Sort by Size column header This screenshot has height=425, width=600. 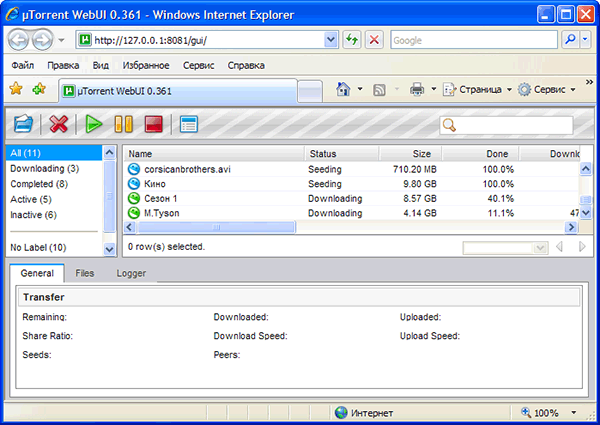pos(411,154)
